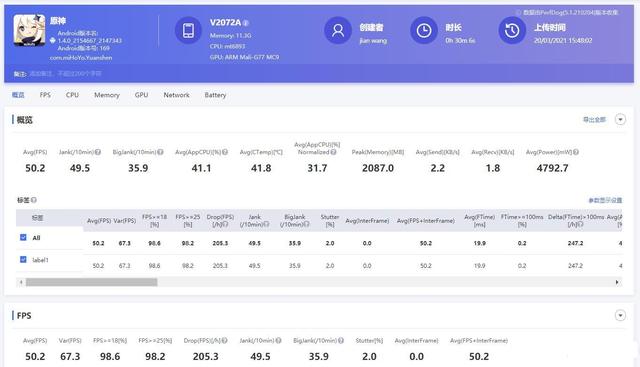Collapse the 概览 overview section
640x367 pixels.
pos(620,119)
